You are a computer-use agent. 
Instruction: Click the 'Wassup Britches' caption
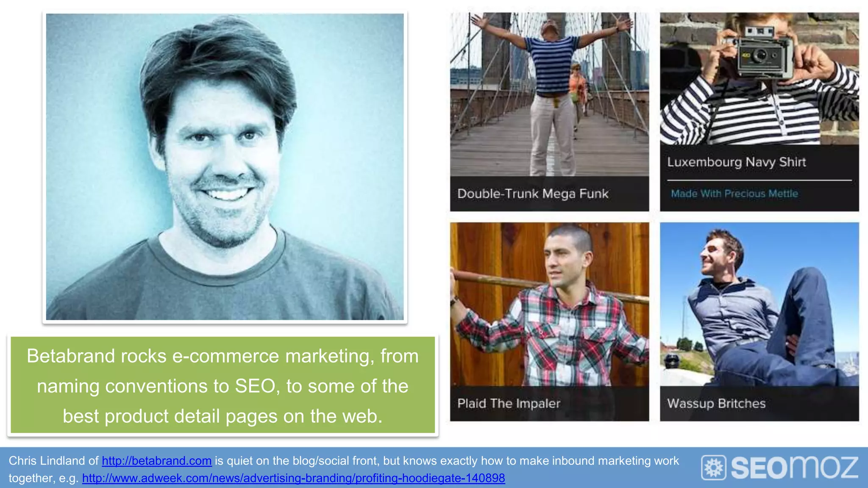716,403
